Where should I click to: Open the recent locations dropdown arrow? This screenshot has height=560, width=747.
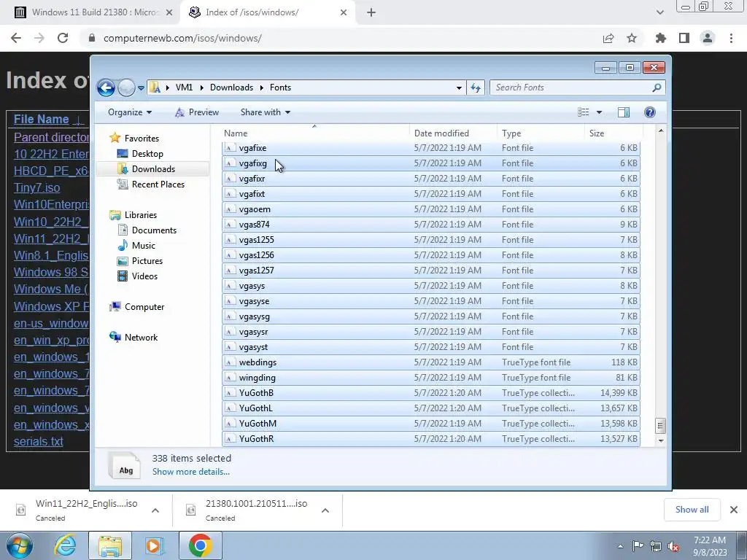pyautogui.click(x=141, y=88)
